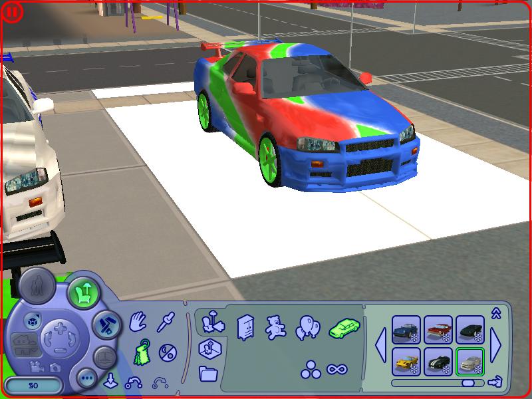532x399 pixels.
Task: Click the camera snapshot icon
Action: click(55, 366)
